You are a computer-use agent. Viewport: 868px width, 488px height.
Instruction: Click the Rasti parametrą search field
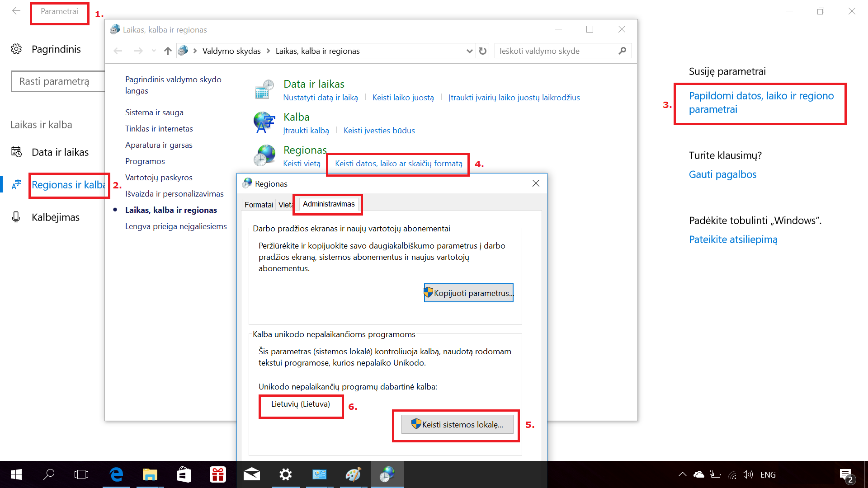tap(59, 81)
